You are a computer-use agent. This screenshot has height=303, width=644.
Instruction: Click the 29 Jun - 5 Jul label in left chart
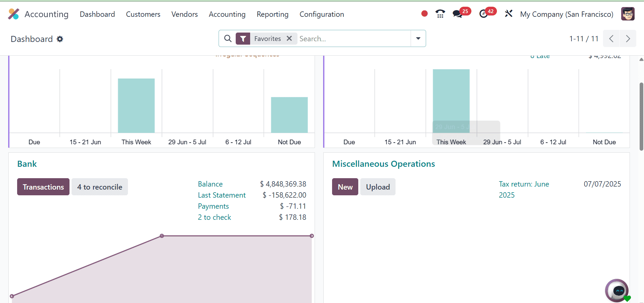(187, 142)
